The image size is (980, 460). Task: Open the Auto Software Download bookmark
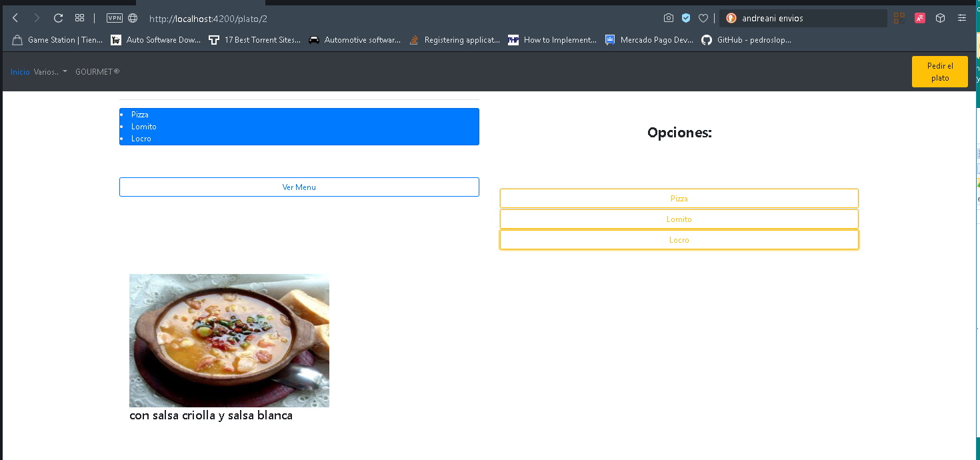pyautogui.click(x=156, y=40)
